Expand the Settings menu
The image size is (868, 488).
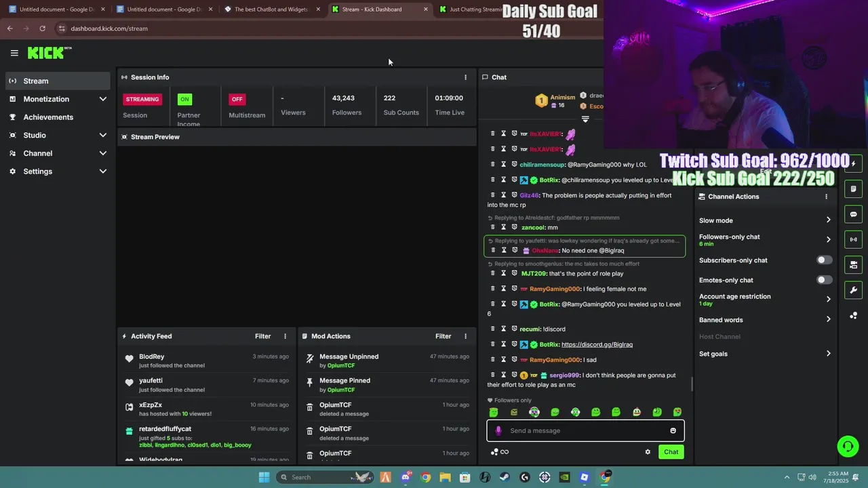click(58, 171)
